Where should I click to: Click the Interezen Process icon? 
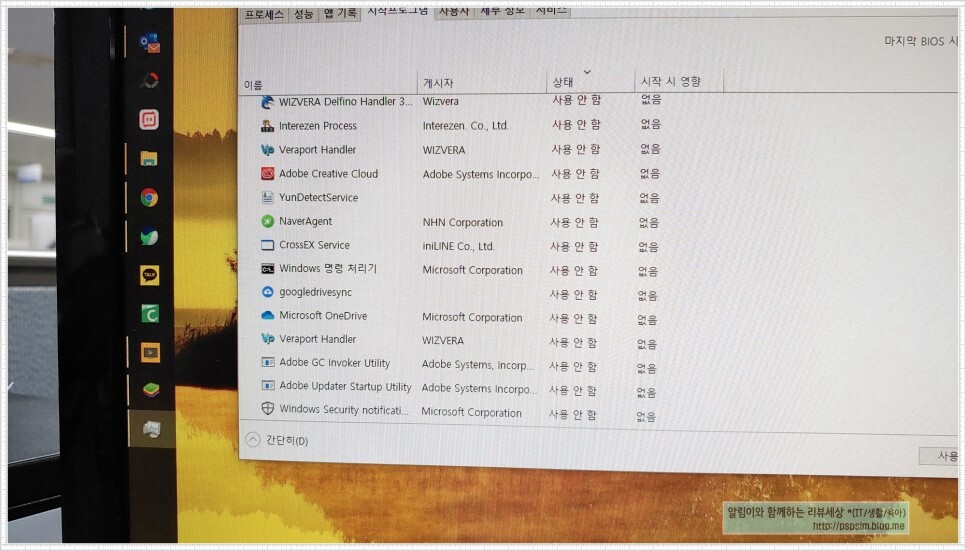click(x=267, y=126)
